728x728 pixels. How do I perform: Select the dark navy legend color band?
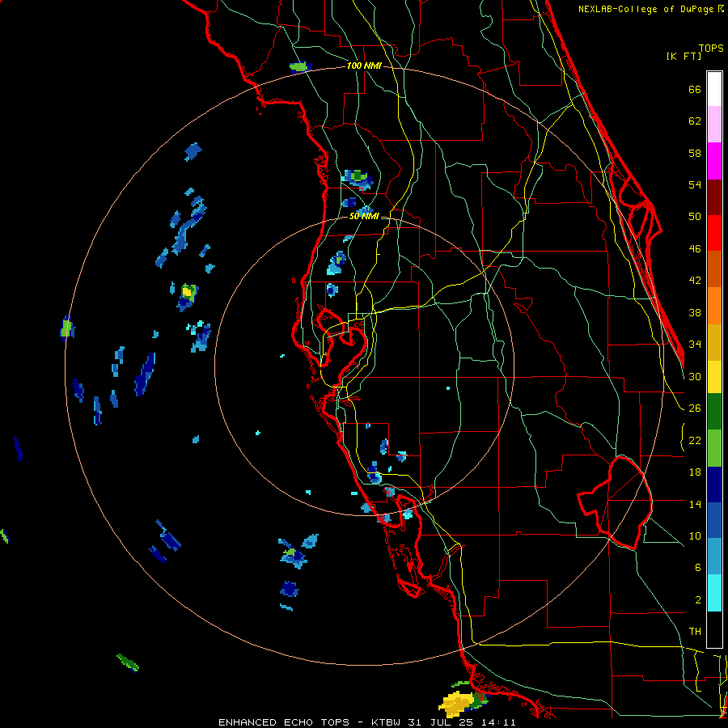[x=714, y=485]
